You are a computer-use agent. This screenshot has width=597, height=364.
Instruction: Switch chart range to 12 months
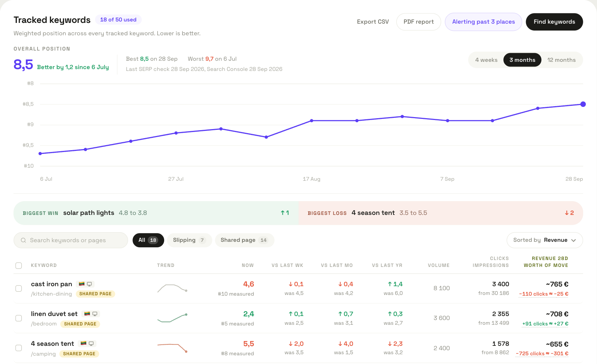pyautogui.click(x=561, y=60)
